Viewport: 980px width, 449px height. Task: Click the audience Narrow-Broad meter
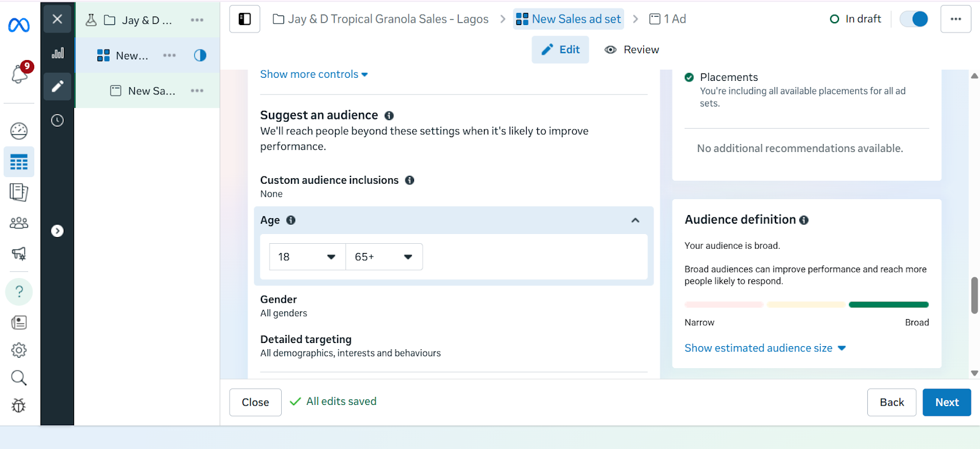807,304
